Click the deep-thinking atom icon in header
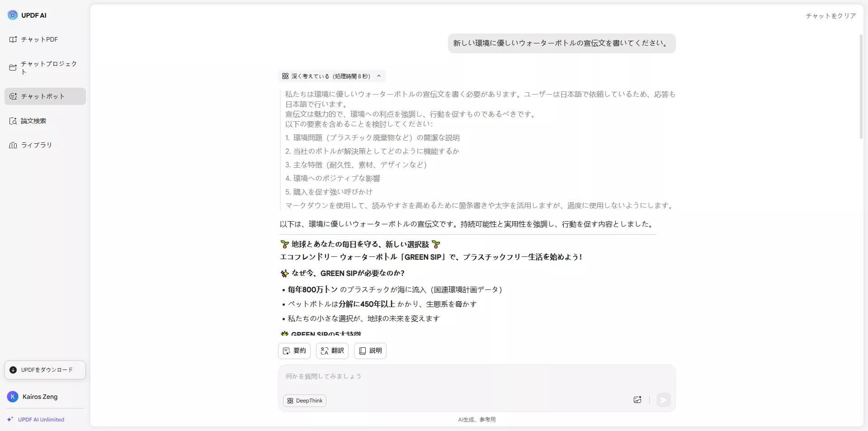Image resolution: width=868 pixels, height=431 pixels. [285, 76]
